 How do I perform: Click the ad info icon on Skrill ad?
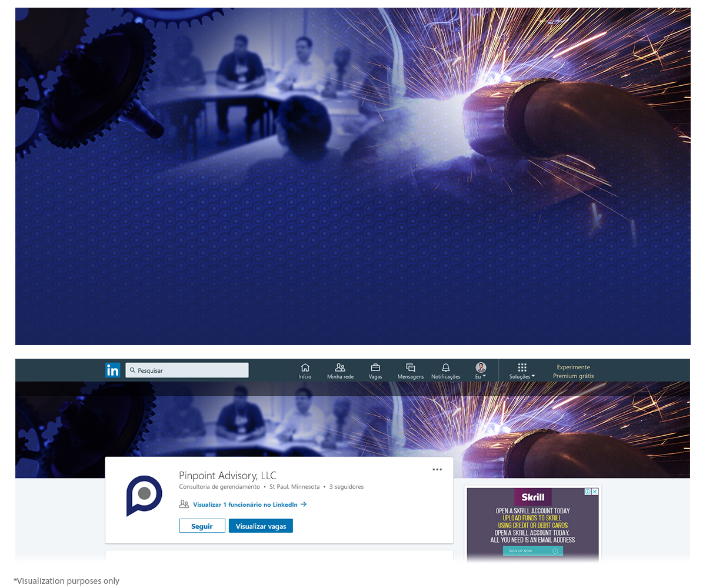pos(588,492)
